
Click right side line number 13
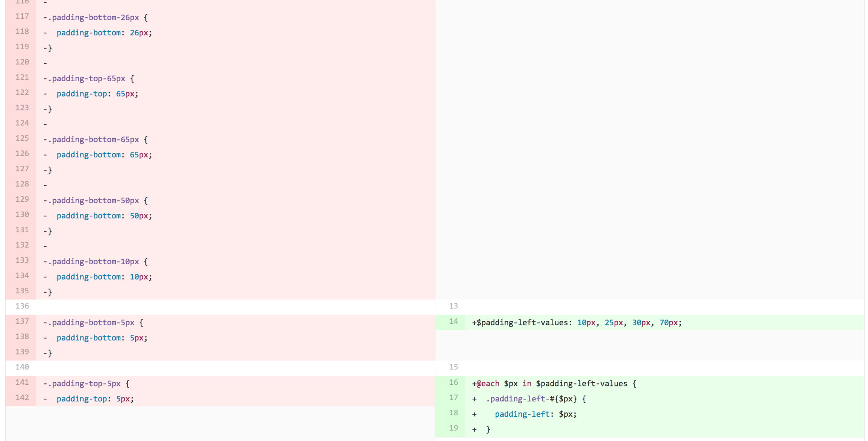coord(453,306)
